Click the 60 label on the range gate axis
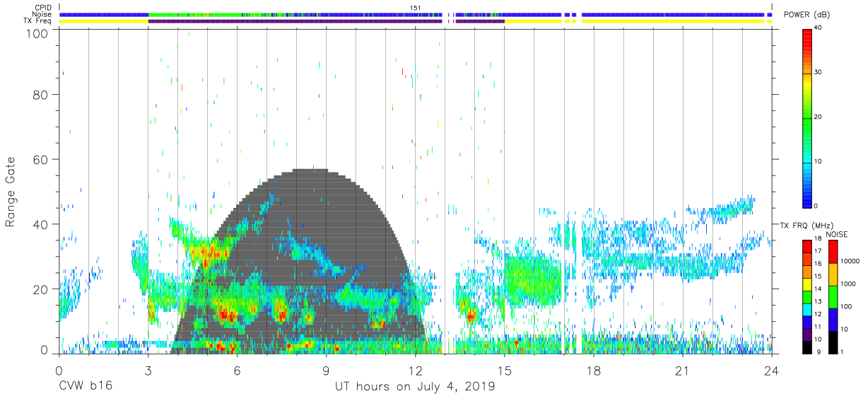 [42, 159]
